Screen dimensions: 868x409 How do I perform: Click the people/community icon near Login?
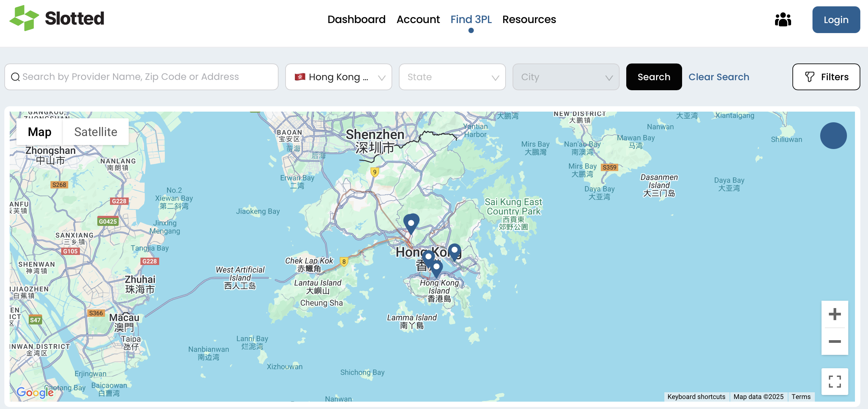click(783, 19)
